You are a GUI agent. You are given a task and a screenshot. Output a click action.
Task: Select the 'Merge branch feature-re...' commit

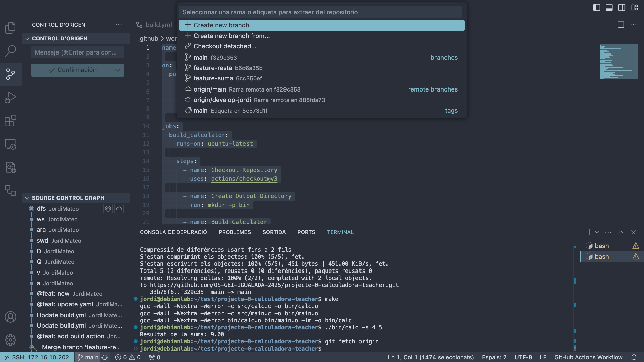click(x=76, y=347)
